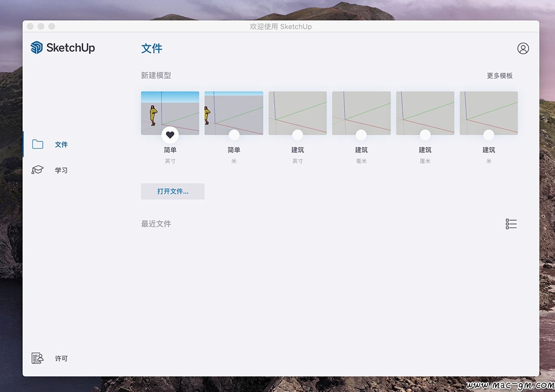Open the 许可 licensing section
Viewport: 555px width, 392px height.
[61, 359]
